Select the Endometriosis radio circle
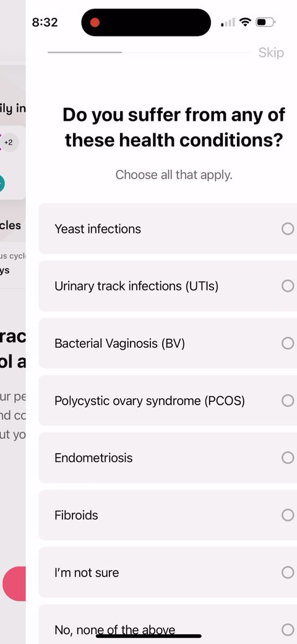297x644 pixels. pos(288,458)
